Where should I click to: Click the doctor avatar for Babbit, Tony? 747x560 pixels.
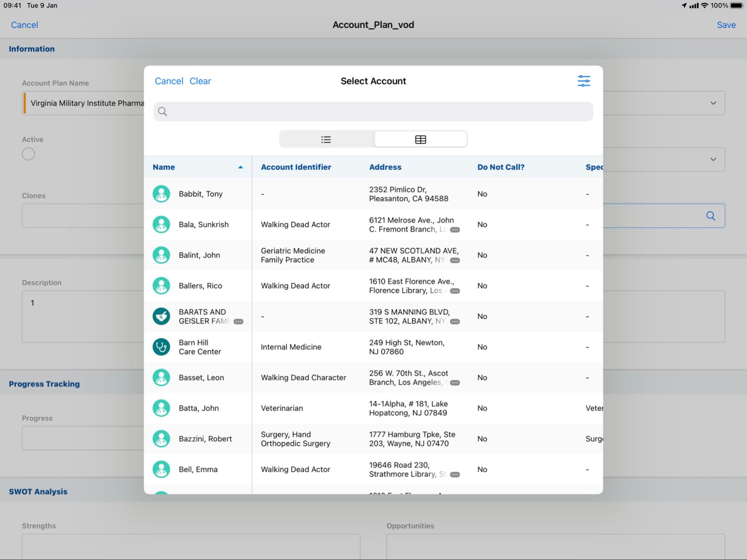pos(161,194)
